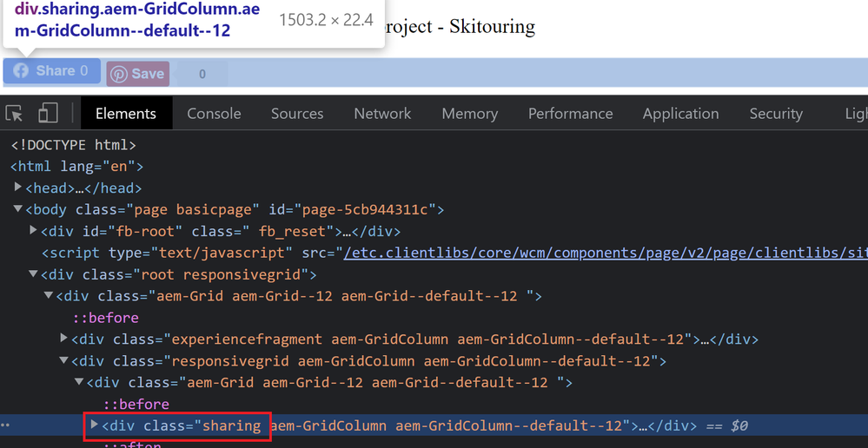Toggle the device toolbar icon
868x448 pixels.
tap(48, 114)
